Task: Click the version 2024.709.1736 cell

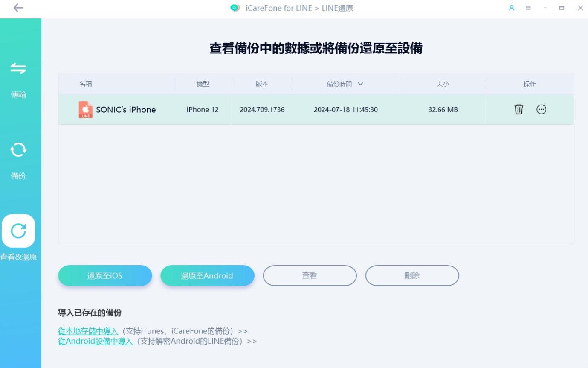Action: (x=262, y=110)
